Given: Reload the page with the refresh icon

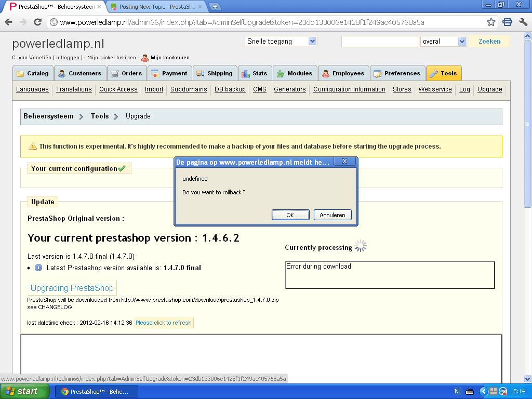Looking at the screenshot, I should coord(37,22).
